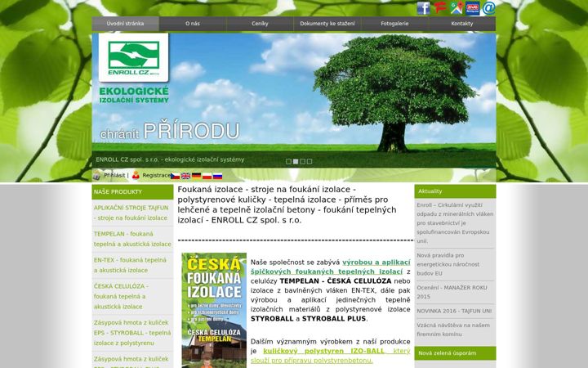Click the Česká foukaná izolace poster image
The height and width of the screenshot is (368, 588).
pyautogui.click(x=214, y=310)
